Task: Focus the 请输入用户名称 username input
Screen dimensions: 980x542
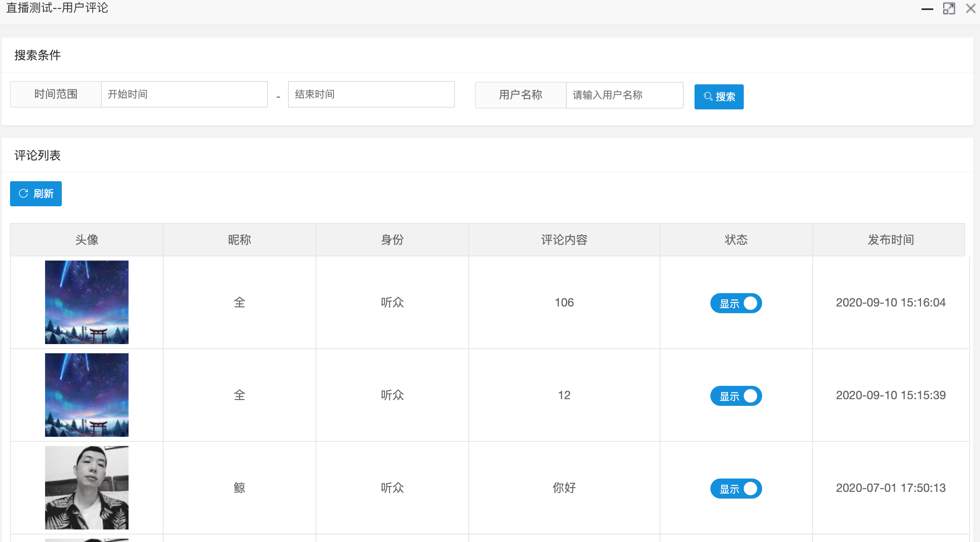Action: pos(624,95)
